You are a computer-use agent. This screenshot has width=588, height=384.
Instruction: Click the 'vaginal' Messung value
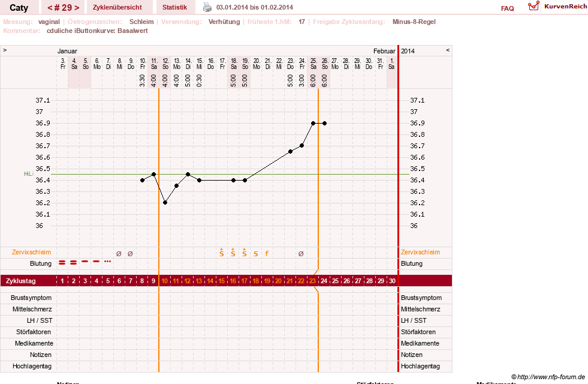click(x=49, y=22)
